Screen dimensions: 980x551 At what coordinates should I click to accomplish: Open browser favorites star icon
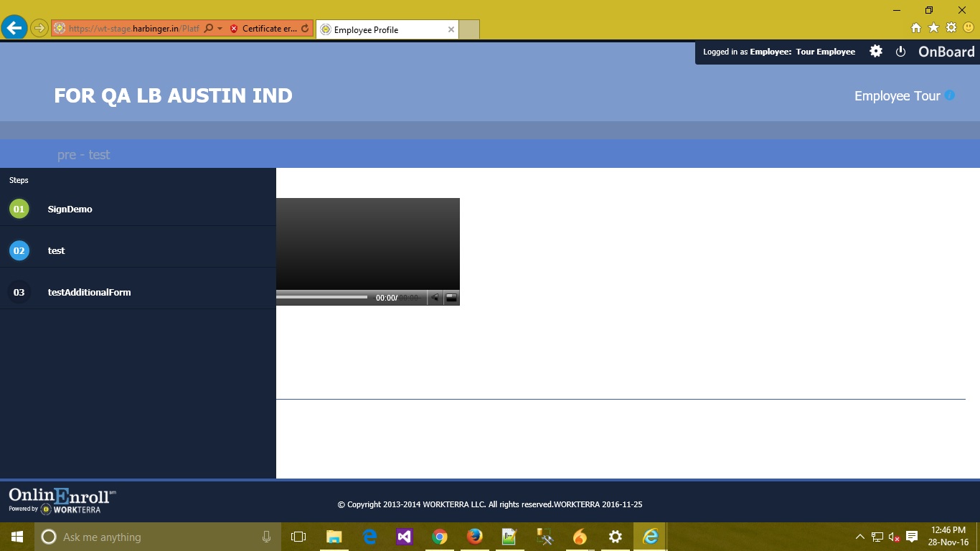point(933,28)
